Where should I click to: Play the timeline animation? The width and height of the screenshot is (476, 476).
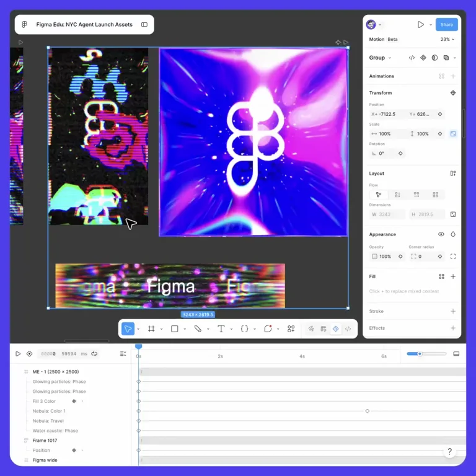tap(18, 354)
